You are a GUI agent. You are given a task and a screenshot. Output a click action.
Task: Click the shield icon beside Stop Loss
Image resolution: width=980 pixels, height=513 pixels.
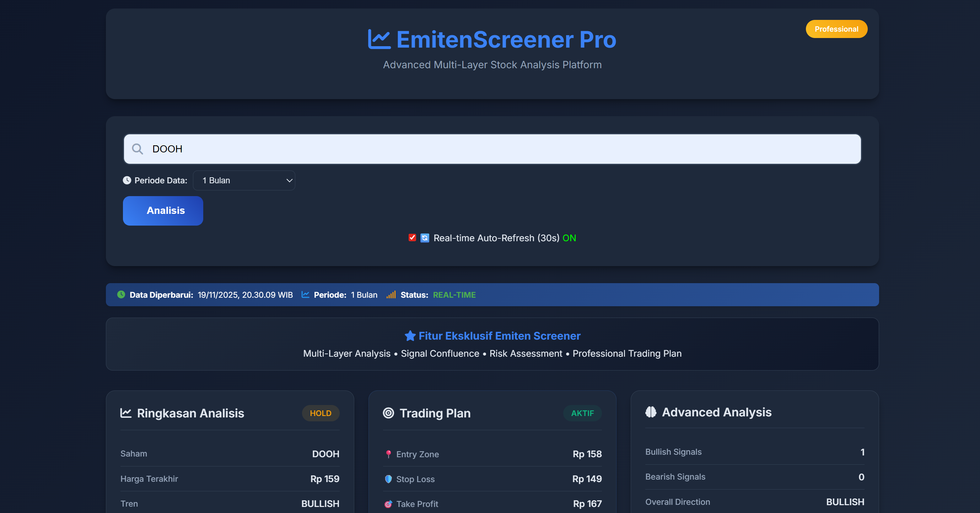pos(388,479)
